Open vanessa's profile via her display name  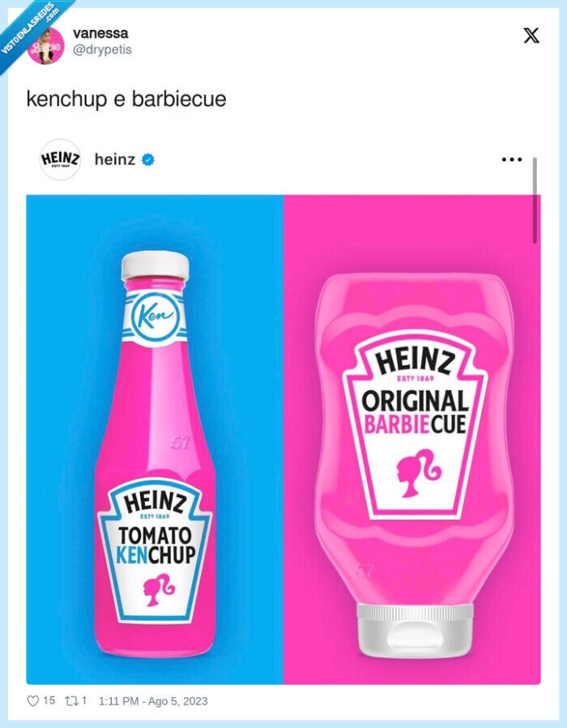101,33
